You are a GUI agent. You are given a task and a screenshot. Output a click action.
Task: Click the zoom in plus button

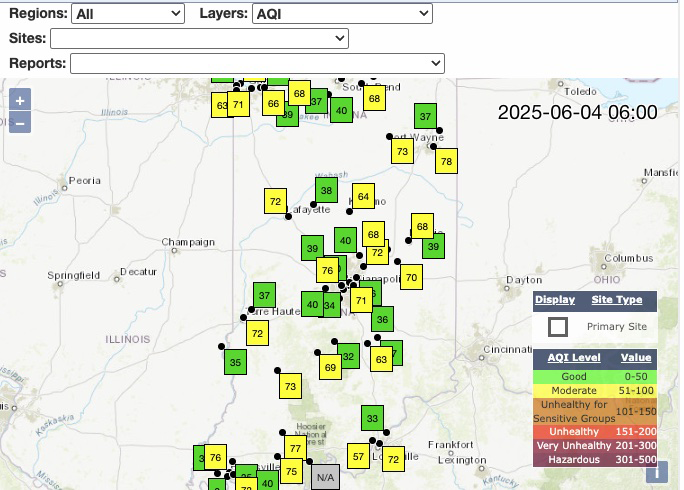[x=20, y=101]
